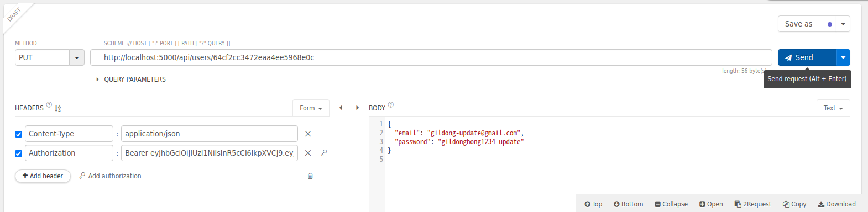Click the Collapse response button
The width and height of the screenshot is (868, 212).
[671, 204]
